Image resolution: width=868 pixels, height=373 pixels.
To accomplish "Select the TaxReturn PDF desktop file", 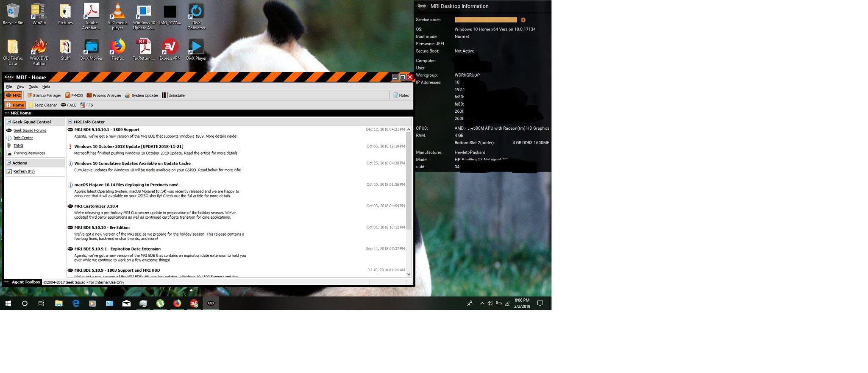I will [144, 49].
